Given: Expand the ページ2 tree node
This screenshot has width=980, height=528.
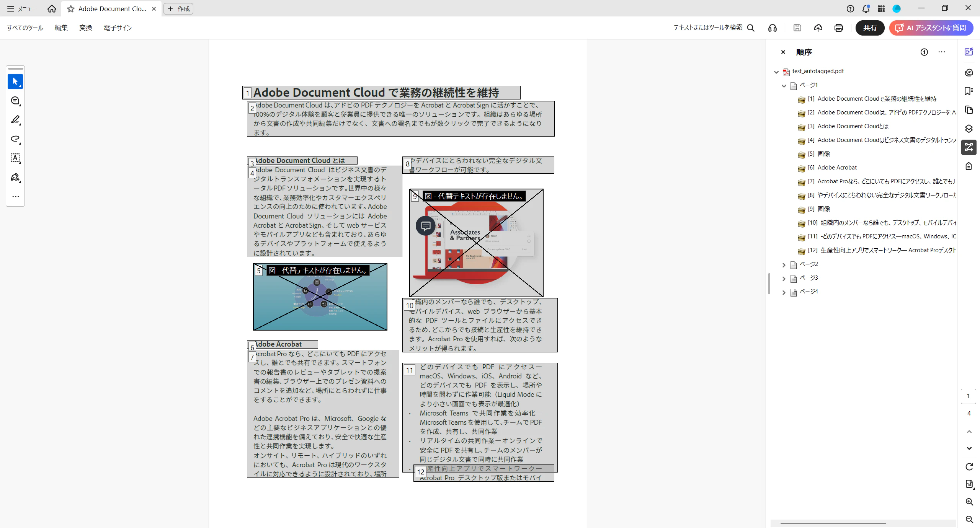Looking at the screenshot, I should (x=784, y=265).
